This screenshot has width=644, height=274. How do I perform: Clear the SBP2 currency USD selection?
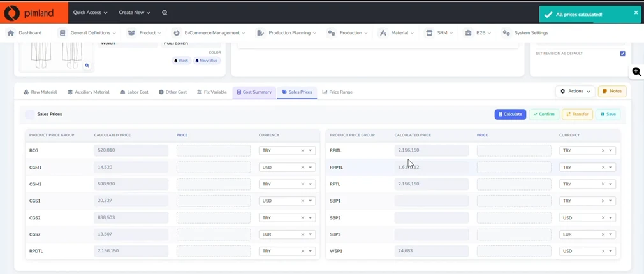pyautogui.click(x=603, y=218)
